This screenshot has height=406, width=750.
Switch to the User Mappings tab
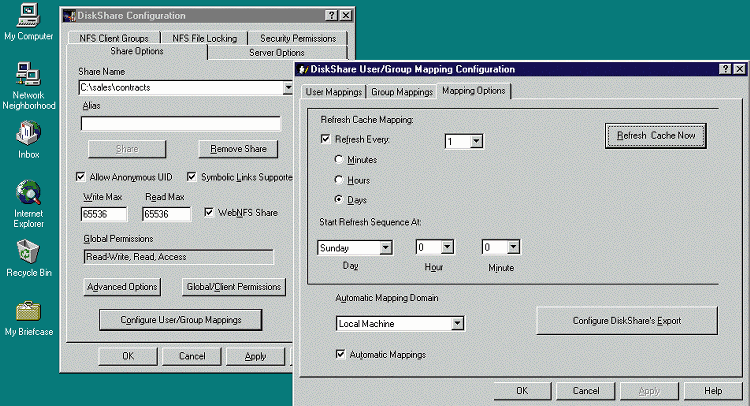[x=334, y=92]
